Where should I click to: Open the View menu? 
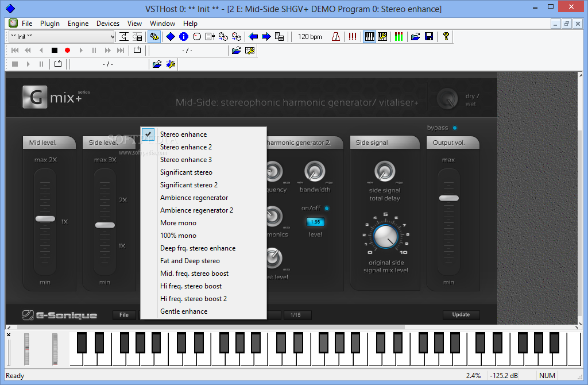pyautogui.click(x=134, y=23)
